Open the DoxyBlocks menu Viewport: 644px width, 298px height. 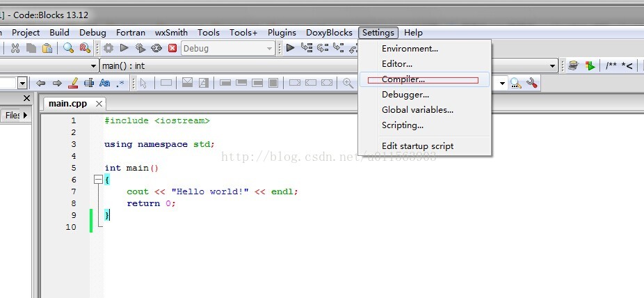[329, 33]
